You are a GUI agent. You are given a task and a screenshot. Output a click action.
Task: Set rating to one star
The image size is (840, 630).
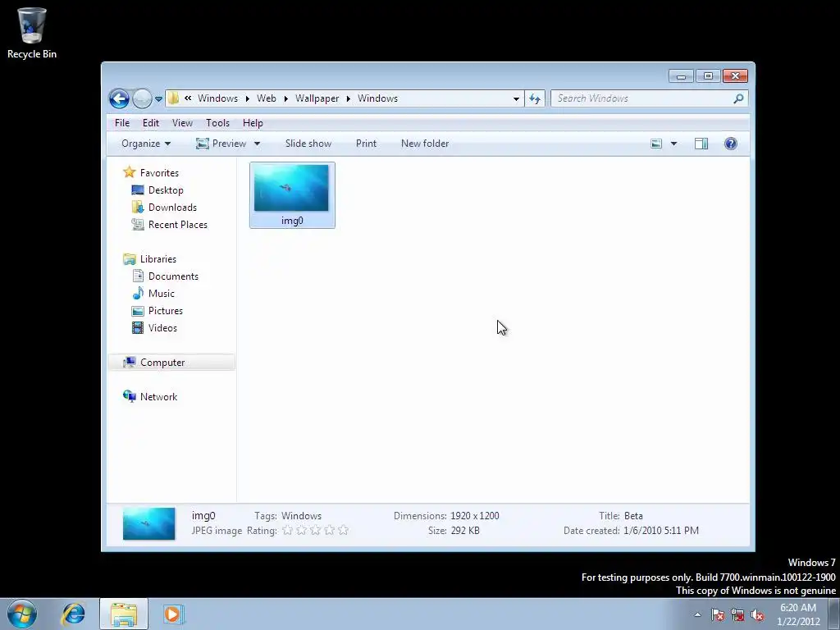tap(288, 531)
